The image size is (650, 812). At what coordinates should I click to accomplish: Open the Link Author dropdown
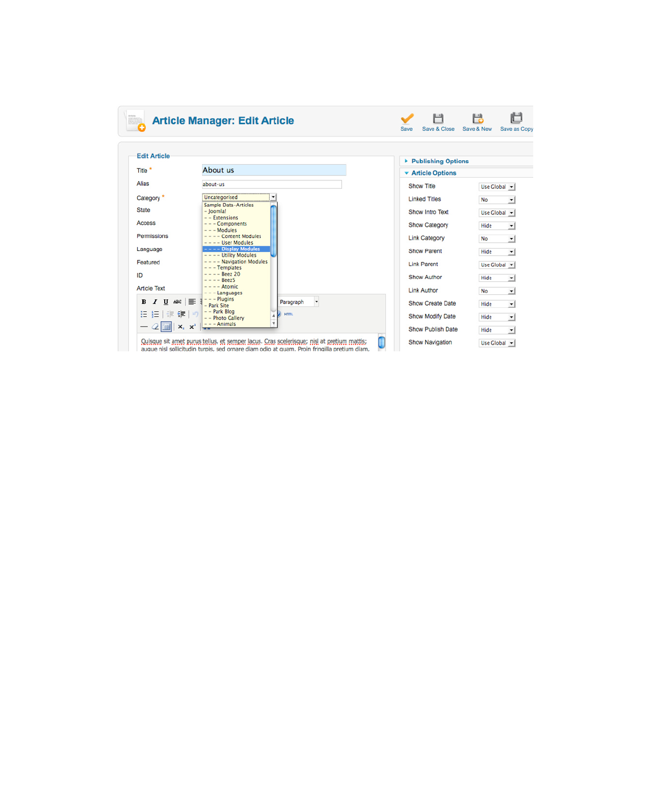[x=497, y=291]
